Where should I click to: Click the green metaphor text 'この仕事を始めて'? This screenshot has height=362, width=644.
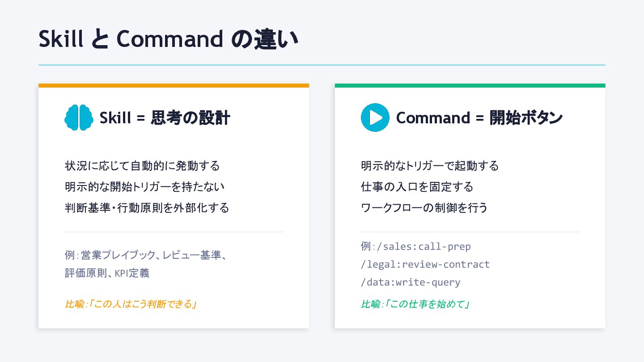pyautogui.click(x=427, y=304)
